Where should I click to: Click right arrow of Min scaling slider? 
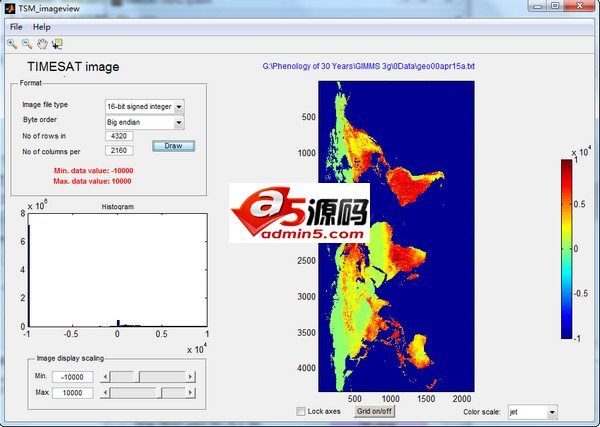191,377
